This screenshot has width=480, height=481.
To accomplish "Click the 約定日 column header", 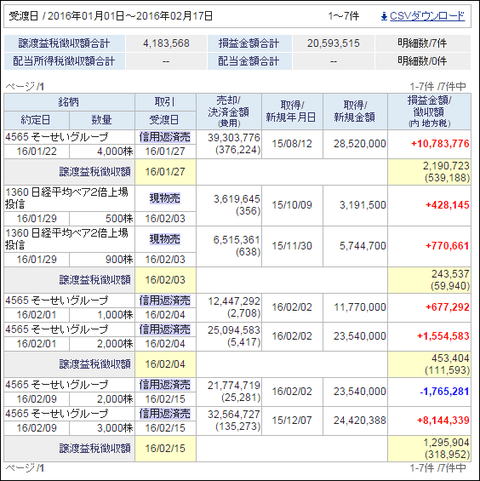I will [x=36, y=120].
